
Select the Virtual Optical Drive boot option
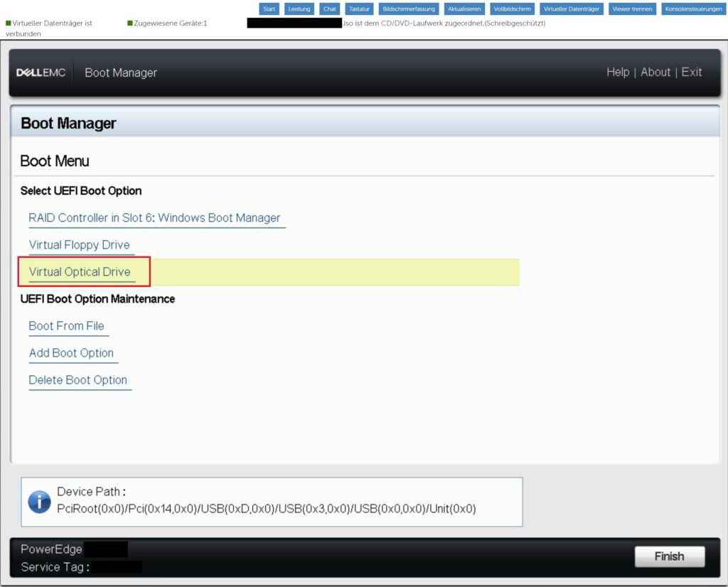click(x=79, y=271)
